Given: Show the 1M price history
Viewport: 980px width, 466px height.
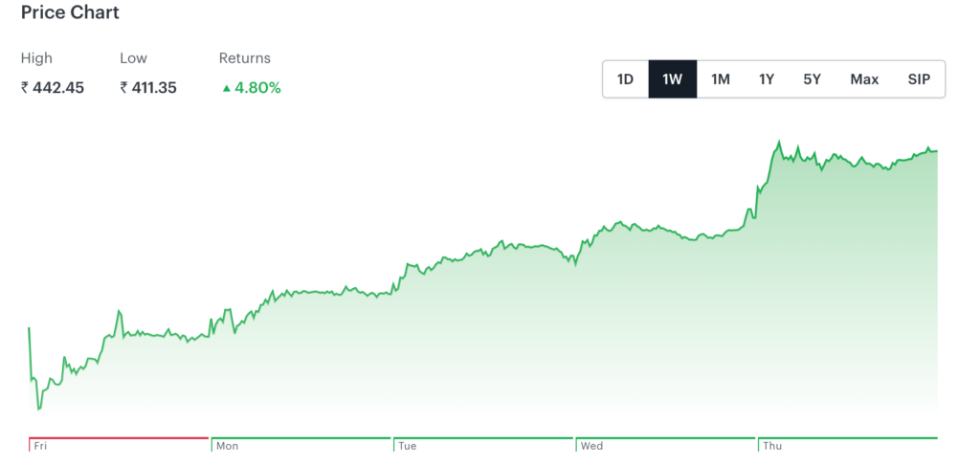Looking at the screenshot, I should 721,79.
